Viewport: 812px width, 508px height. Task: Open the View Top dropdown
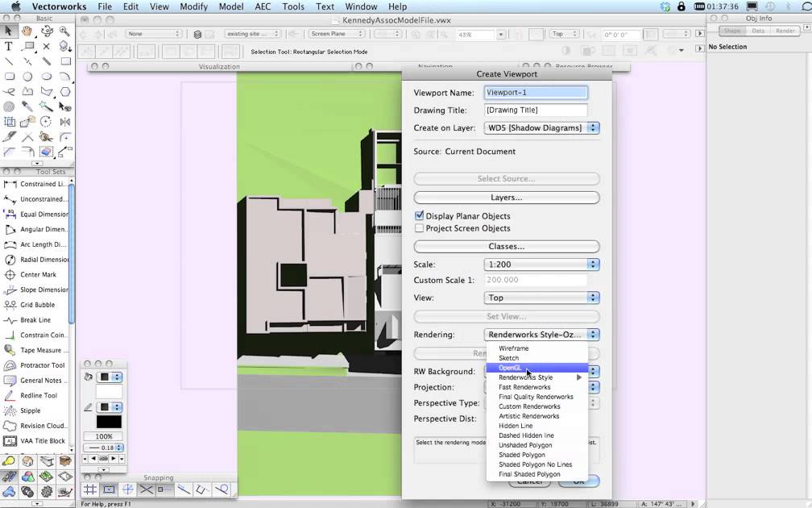click(541, 298)
